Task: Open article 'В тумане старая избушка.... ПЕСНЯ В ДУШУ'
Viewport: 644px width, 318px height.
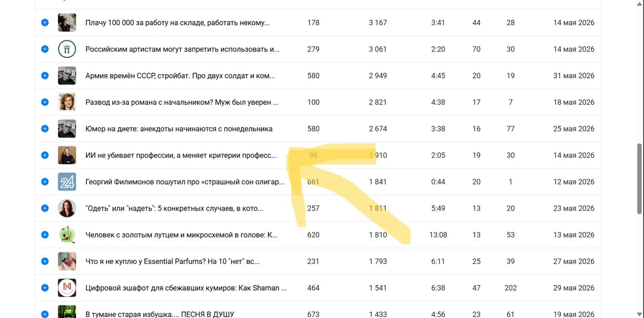Action: pyautogui.click(x=160, y=314)
